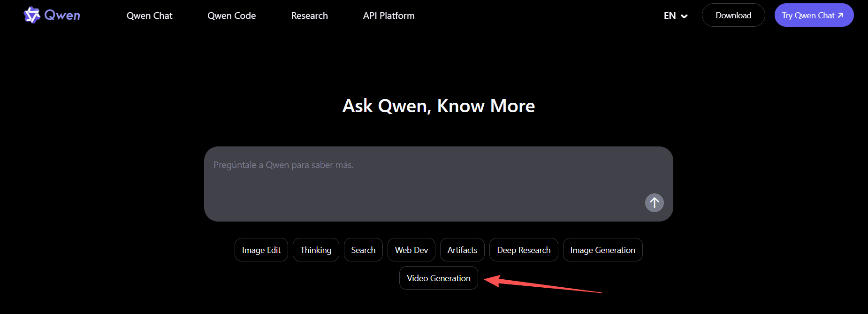Open API Platform menu item
This screenshot has width=868, height=314.
388,15
